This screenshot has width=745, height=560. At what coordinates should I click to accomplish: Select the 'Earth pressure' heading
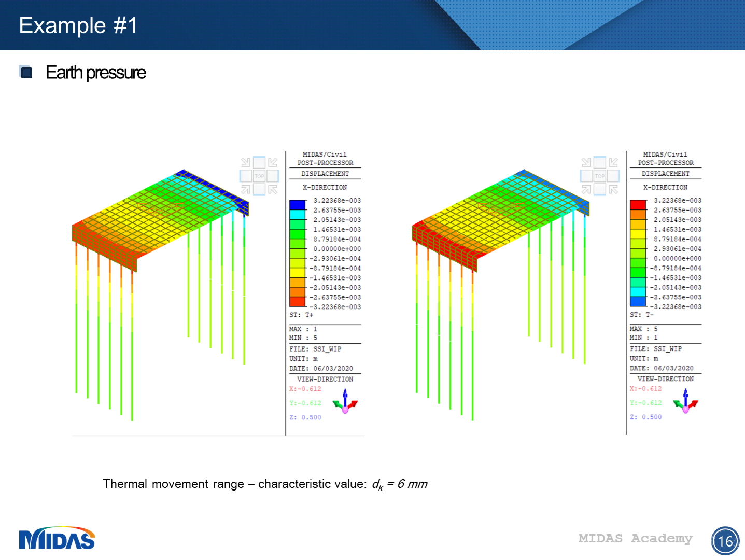pos(96,73)
